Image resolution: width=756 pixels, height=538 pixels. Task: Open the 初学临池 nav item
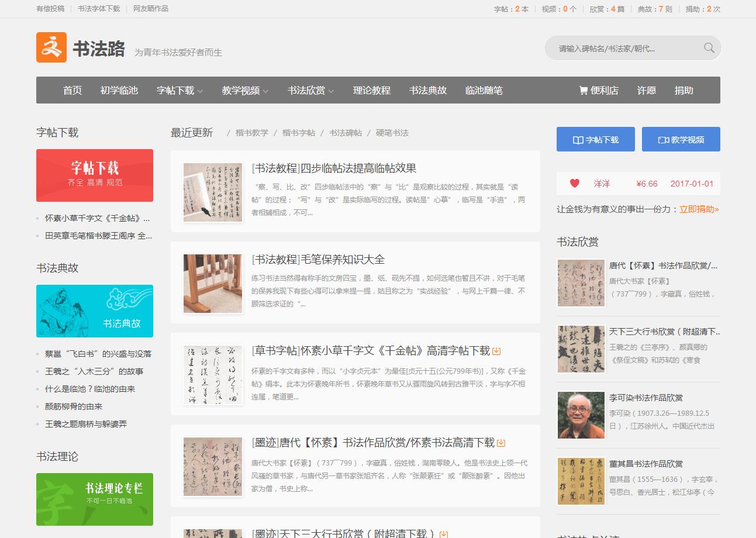pyautogui.click(x=119, y=90)
